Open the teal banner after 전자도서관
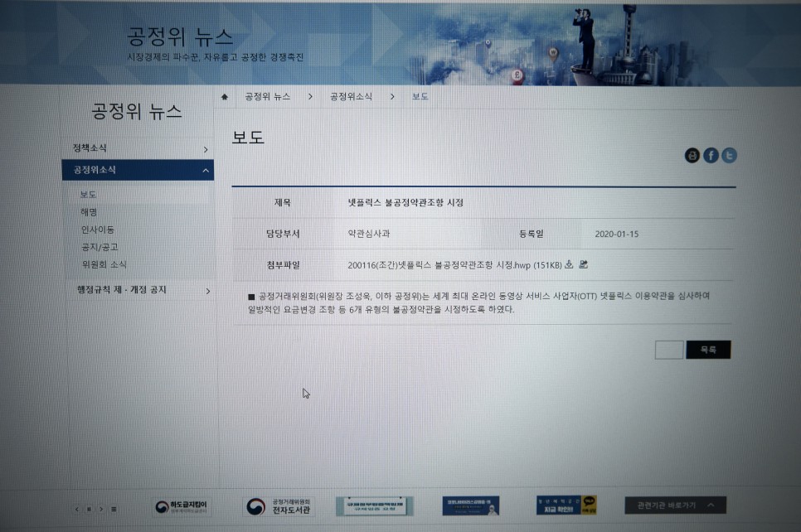The height and width of the screenshot is (532, 801). (x=375, y=506)
